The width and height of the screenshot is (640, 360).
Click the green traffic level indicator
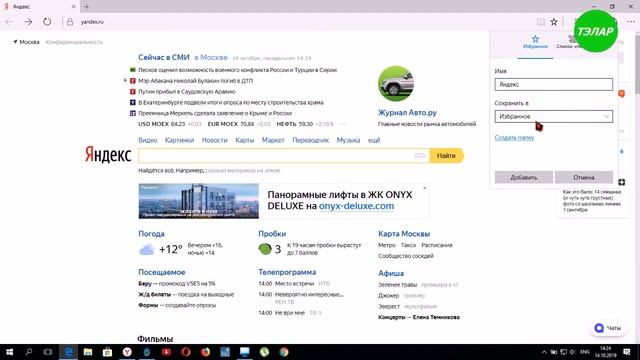click(x=265, y=249)
